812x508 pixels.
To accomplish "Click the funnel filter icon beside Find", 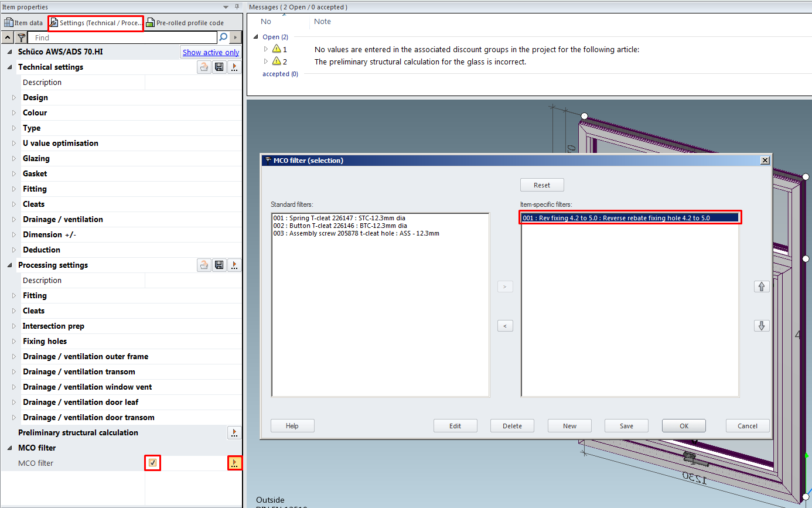I will click(x=21, y=37).
